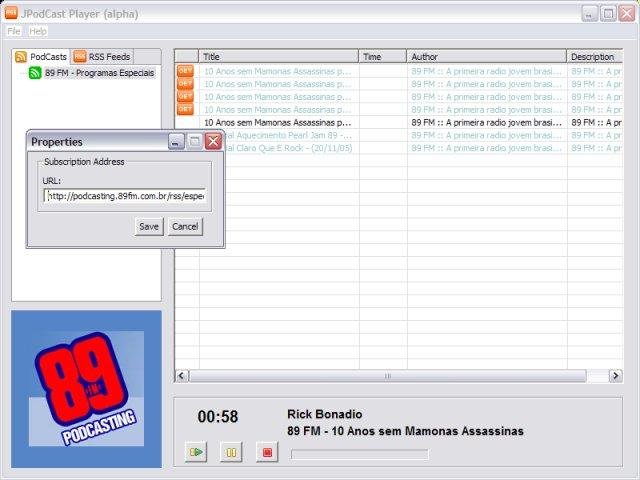Image resolution: width=640 pixels, height=480 pixels.
Task: Switch to RSS Feeds tab
Action: 102,57
